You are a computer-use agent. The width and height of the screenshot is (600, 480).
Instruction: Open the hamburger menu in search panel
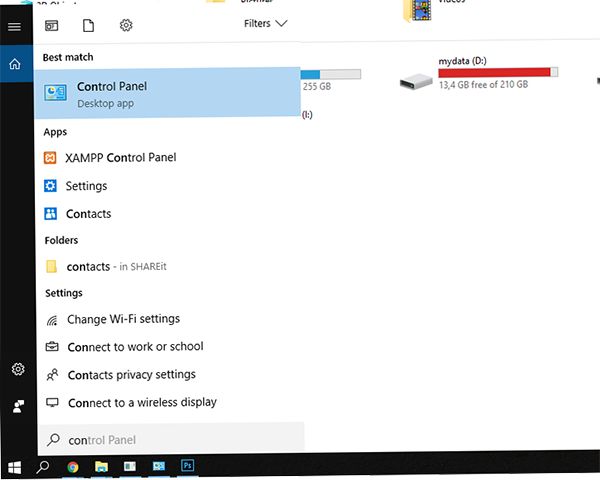pyautogui.click(x=14, y=26)
